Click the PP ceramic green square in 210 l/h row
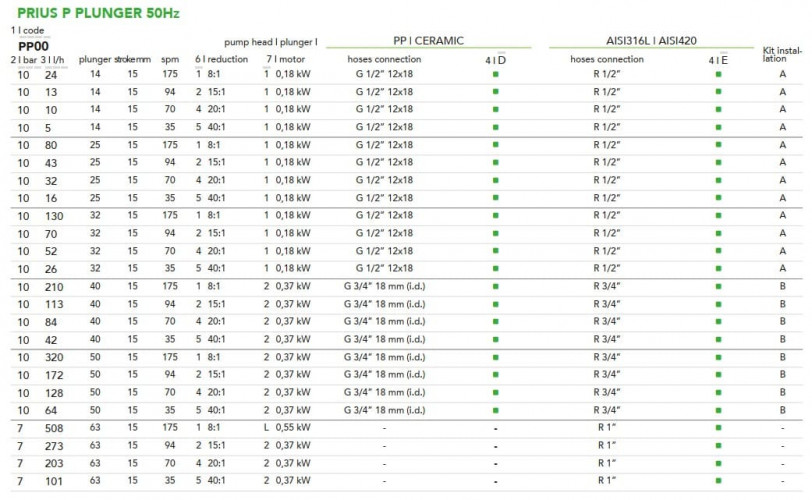Screen dimensions: 812x500 [495, 286]
